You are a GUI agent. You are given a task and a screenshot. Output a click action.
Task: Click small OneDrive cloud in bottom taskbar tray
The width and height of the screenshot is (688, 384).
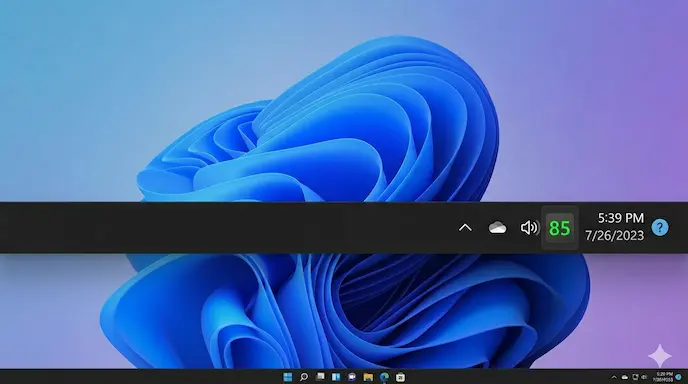click(x=625, y=377)
